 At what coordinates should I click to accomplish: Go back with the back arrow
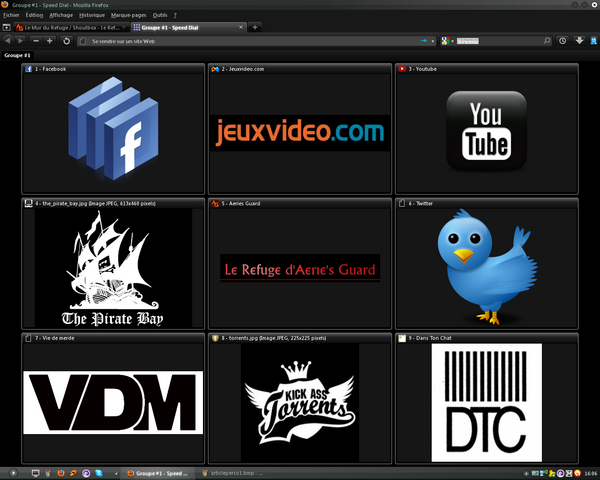coord(8,41)
